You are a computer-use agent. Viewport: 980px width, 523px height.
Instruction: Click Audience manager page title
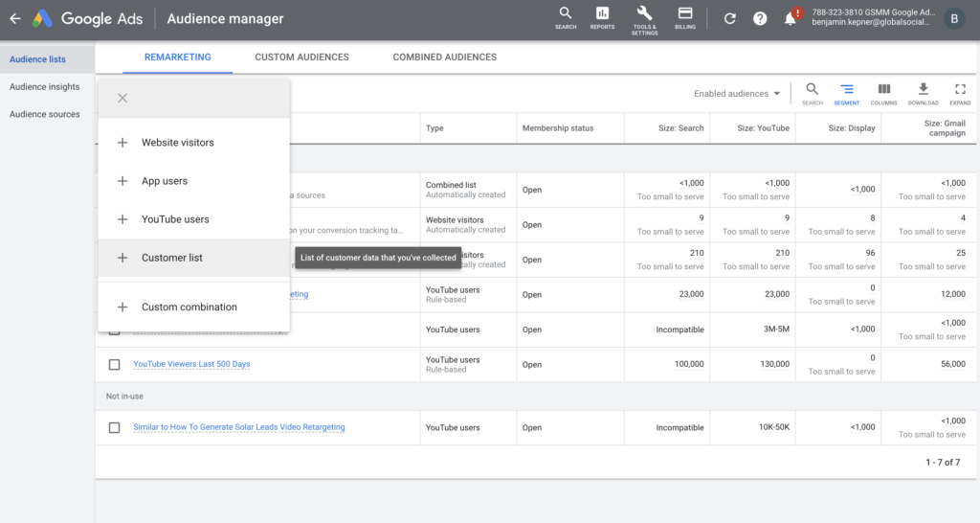(x=225, y=19)
